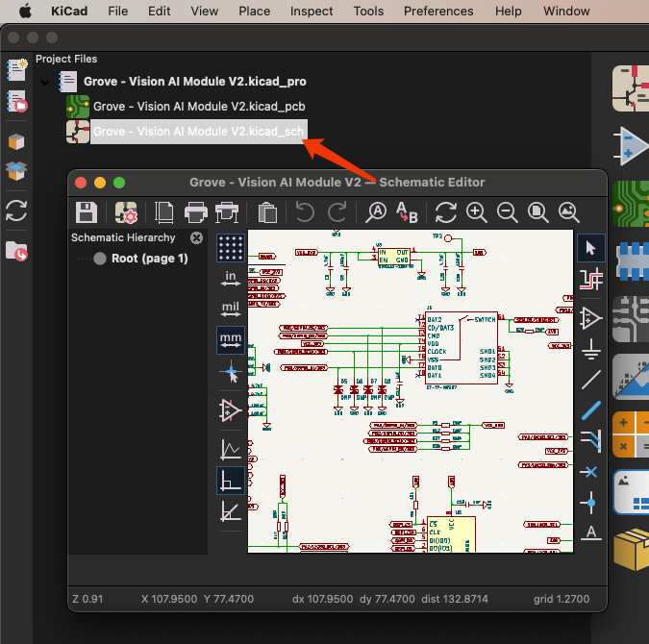649x644 pixels.
Task: Select the arrow selection tool
Action: (x=591, y=248)
